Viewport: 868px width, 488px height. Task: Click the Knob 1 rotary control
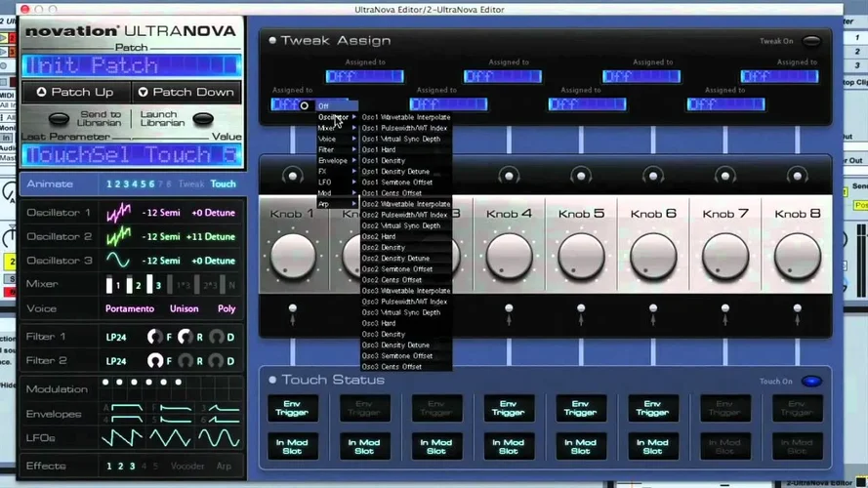[293, 256]
